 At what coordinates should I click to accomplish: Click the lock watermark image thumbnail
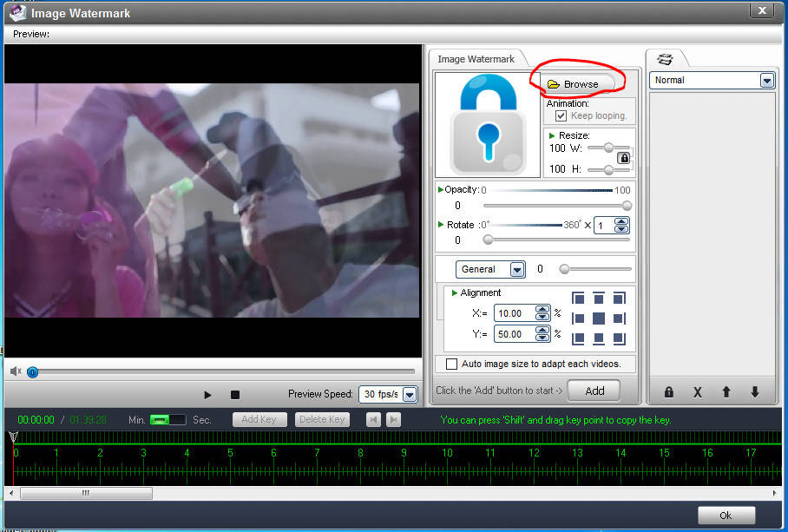pyautogui.click(x=488, y=125)
